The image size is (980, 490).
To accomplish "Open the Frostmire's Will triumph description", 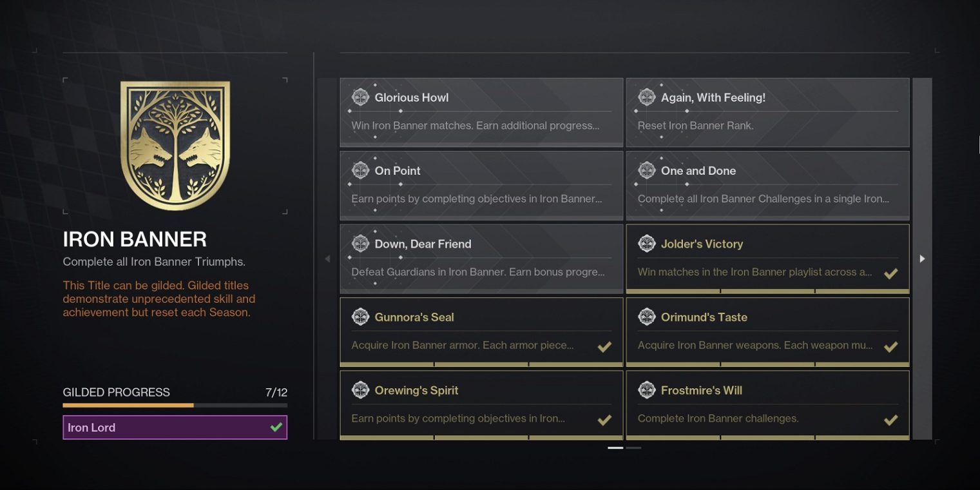I will tap(718, 418).
